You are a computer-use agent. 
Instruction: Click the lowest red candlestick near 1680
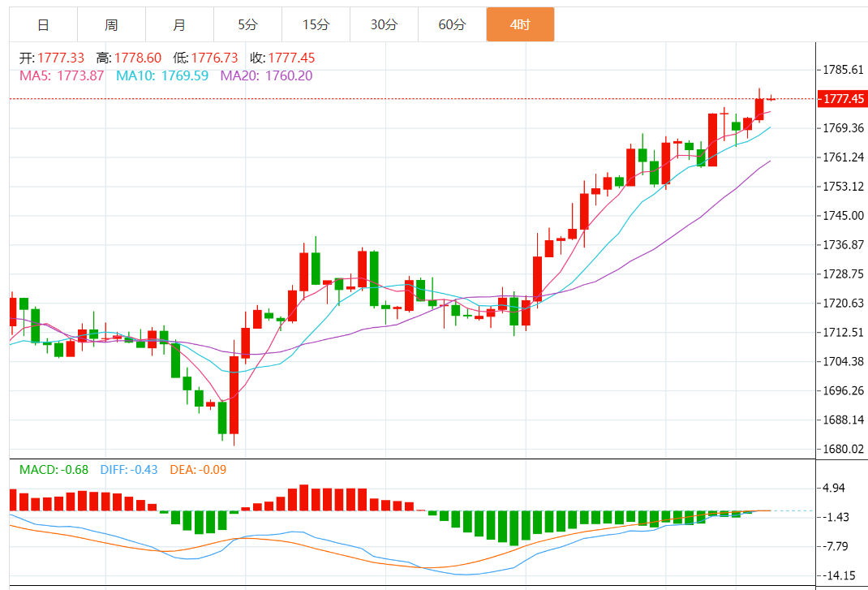click(x=234, y=394)
